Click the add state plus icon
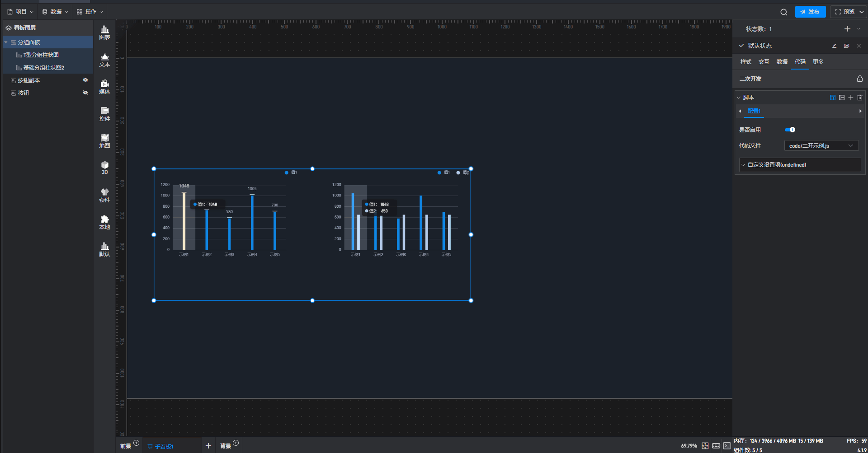868x453 pixels. tap(847, 29)
